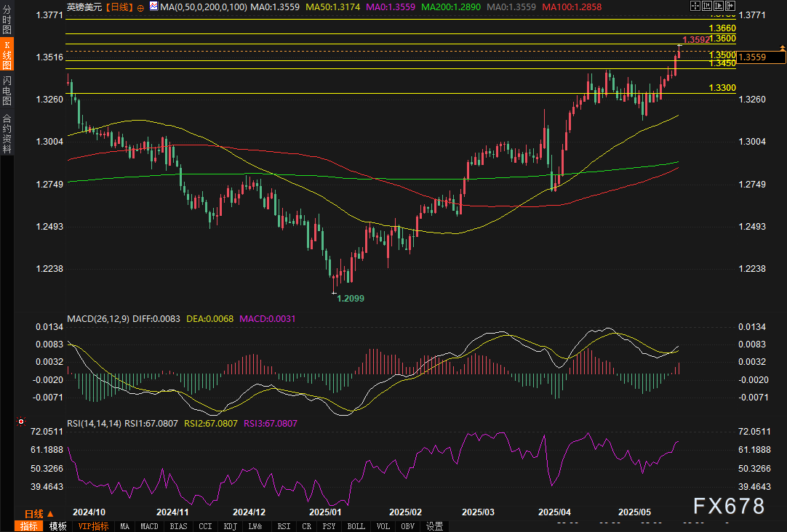
Task: Toggle the BOLL indicator on bottom bar
Action: 356,526
